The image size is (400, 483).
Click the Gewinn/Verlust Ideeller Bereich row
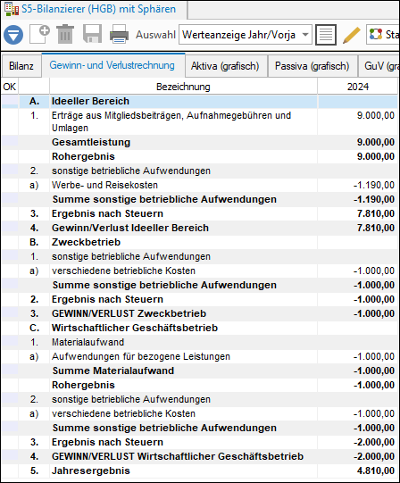point(199,228)
